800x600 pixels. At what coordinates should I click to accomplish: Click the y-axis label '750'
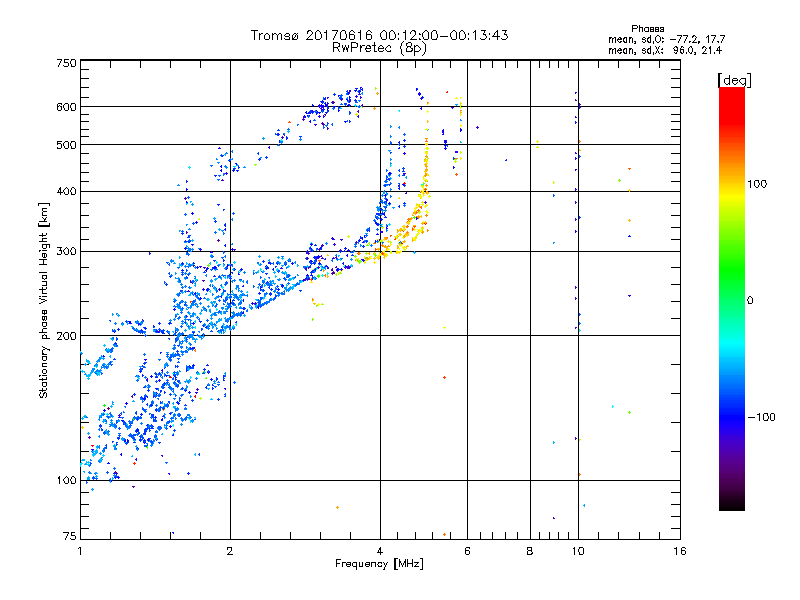point(66,63)
